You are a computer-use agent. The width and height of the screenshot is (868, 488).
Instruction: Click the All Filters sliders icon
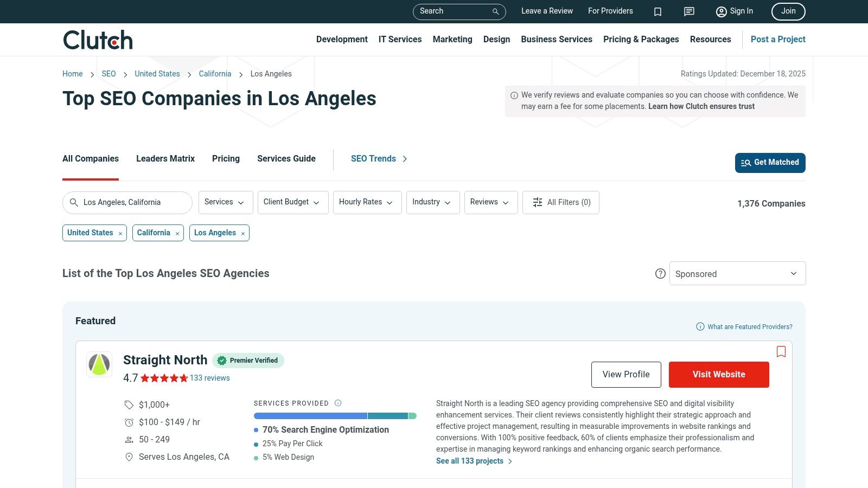537,202
